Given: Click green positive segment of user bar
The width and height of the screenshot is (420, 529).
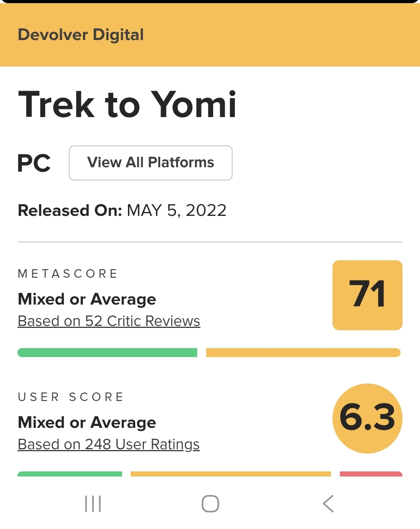Looking at the screenshot, I should tap(70, 474).
